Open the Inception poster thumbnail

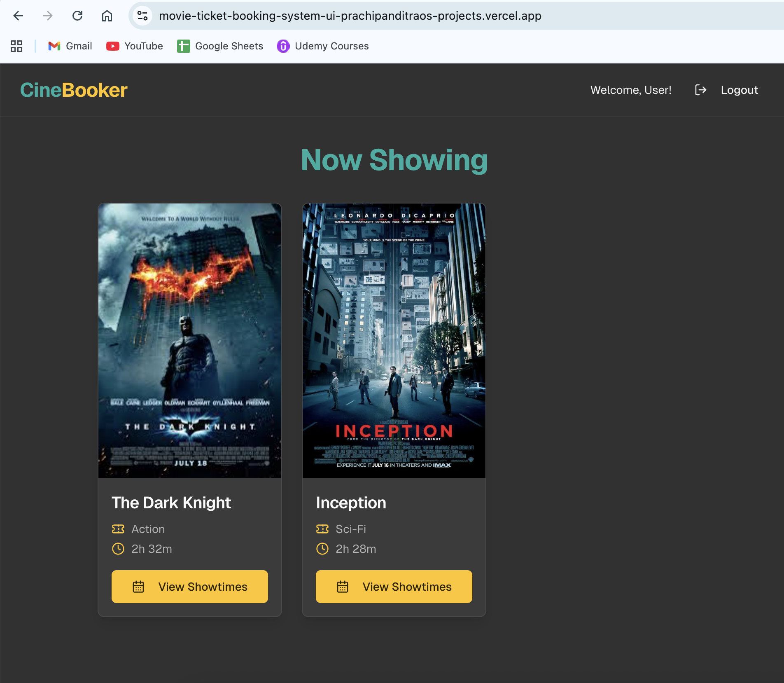click(x=394, y=341)
